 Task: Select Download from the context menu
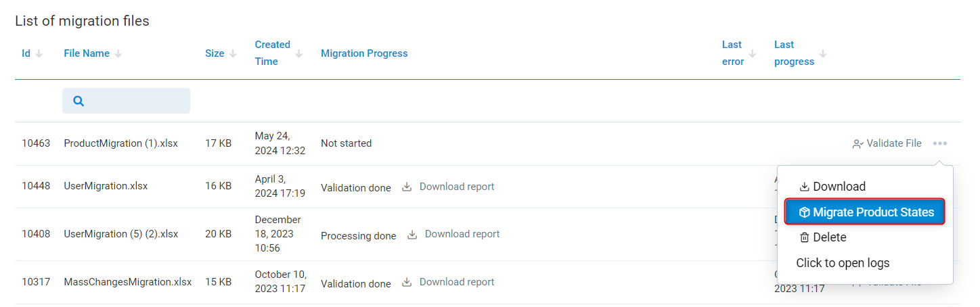tap(832, 187)
